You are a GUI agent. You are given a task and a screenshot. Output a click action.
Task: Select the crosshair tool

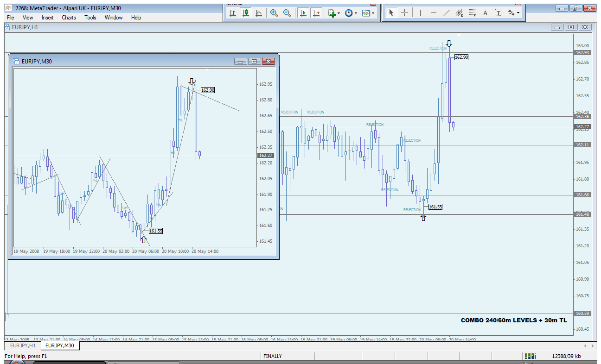pyautogui.click(x=404, y=13)
